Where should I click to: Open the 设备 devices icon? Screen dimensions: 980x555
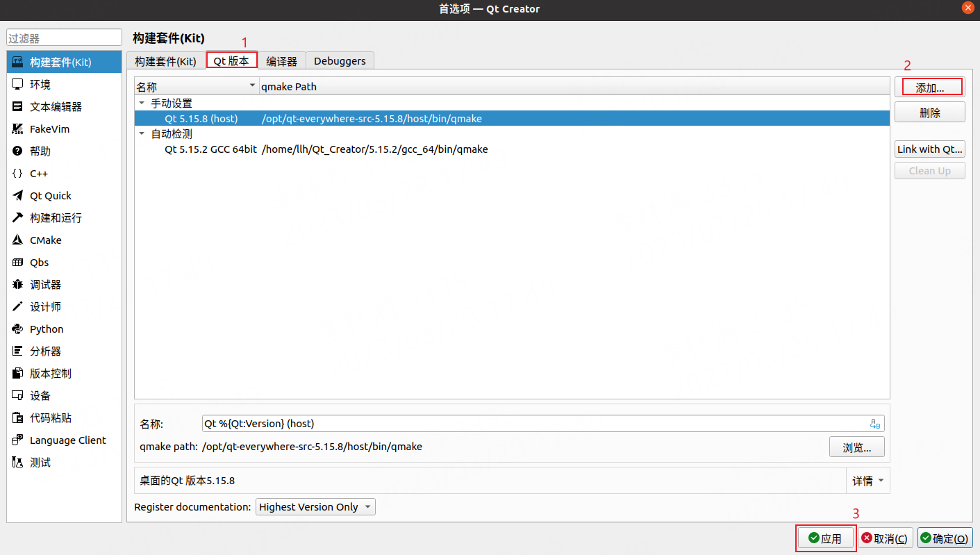(x=18, y=396)
